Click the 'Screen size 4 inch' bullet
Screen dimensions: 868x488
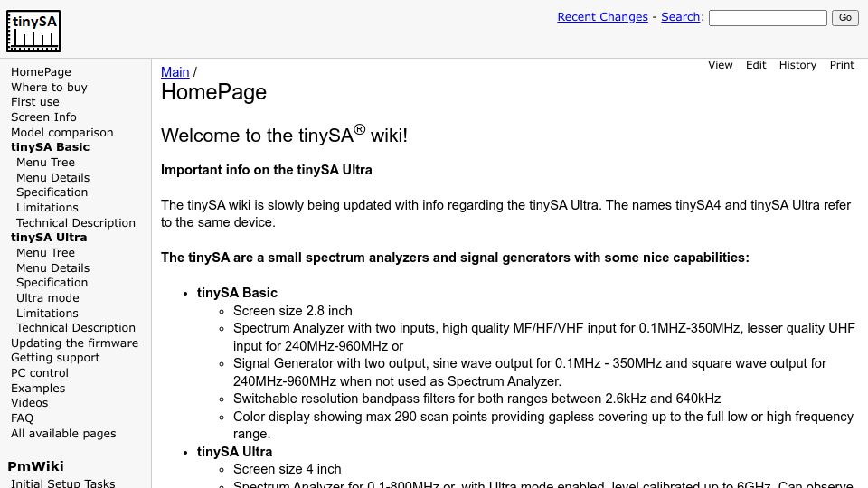288,469
